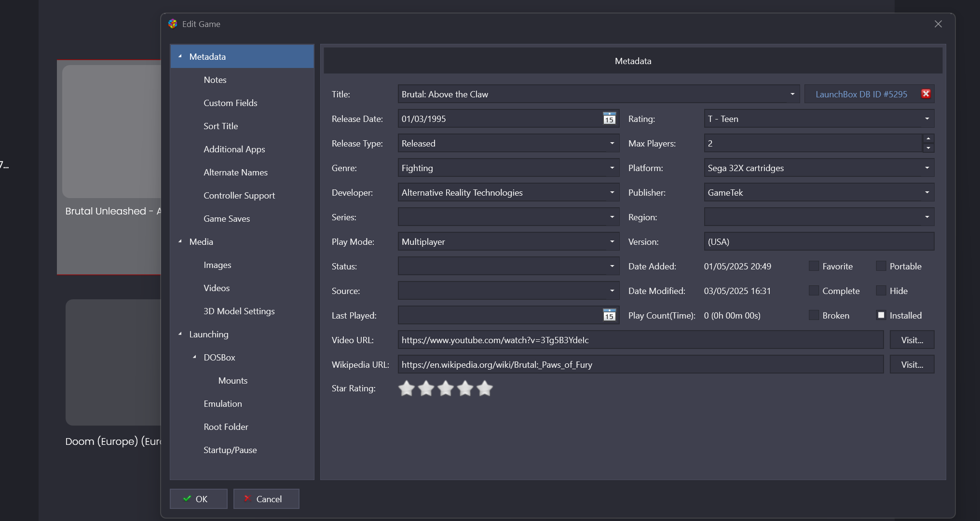Decrease Max Players with down arrow
980x521 pixels.
pyautogui.click(x=928, y=148)
